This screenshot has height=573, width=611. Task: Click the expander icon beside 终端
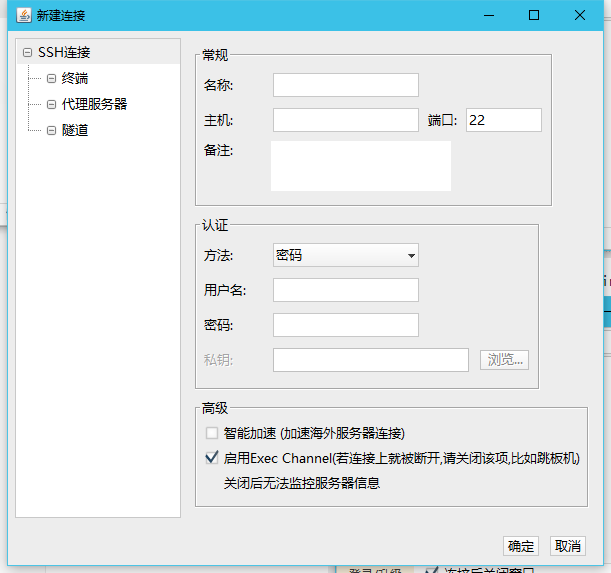pos(51,78)
